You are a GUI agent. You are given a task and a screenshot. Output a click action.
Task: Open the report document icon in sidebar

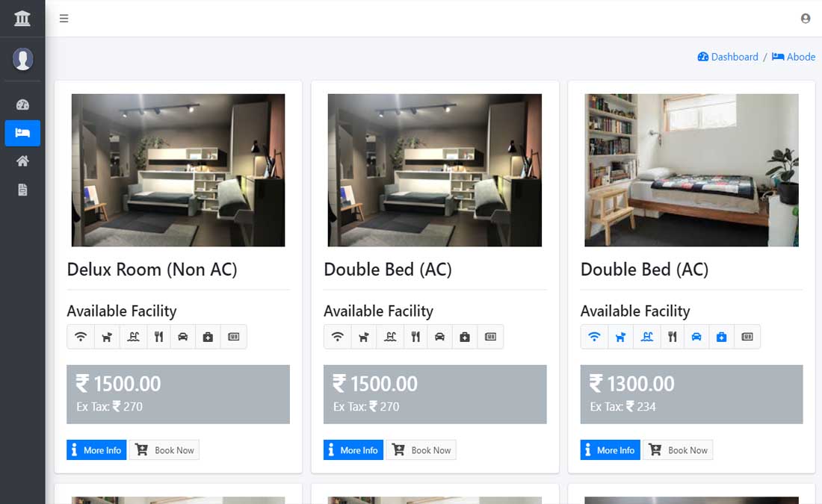22,190
